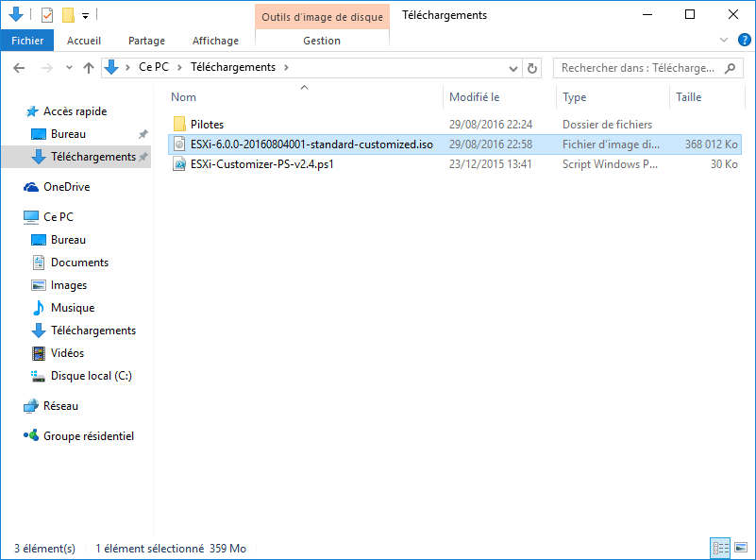756x560 pixels.
Task: Sort by the Modifié le column header
Action: pos(475,97)
